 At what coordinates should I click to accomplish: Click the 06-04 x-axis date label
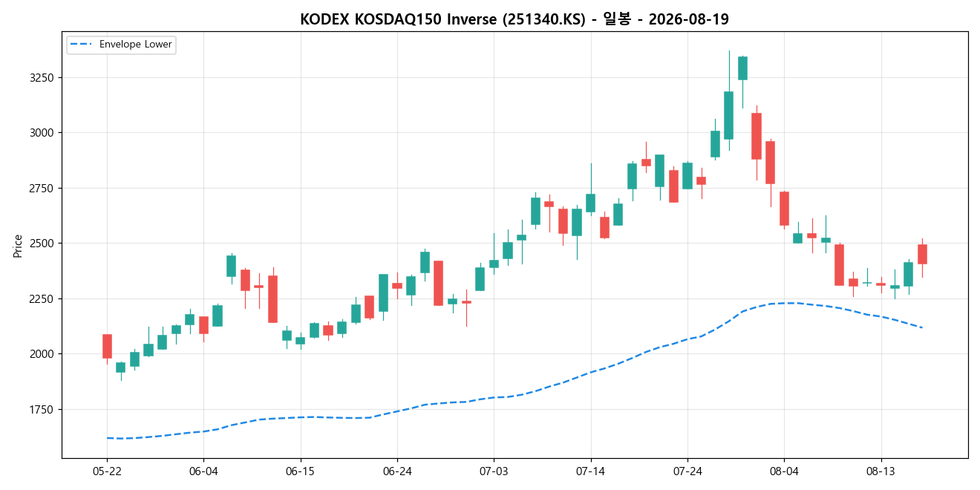click(203, 471)
